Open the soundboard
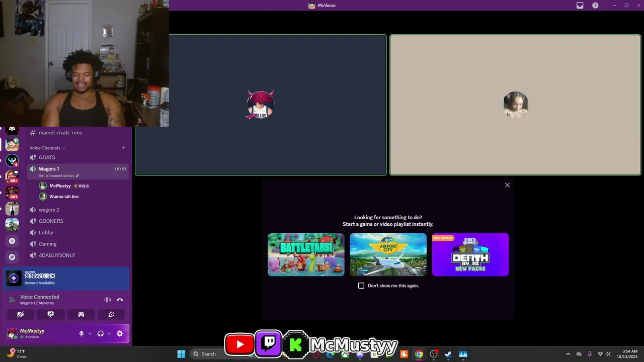Image resolution: width=644 pixels, height=362 pixels. [x=111, y=314]
